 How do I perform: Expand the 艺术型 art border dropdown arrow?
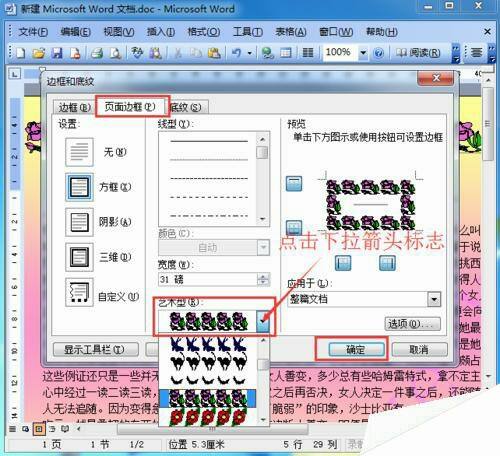pyautogui.click(x=263, y=321)
